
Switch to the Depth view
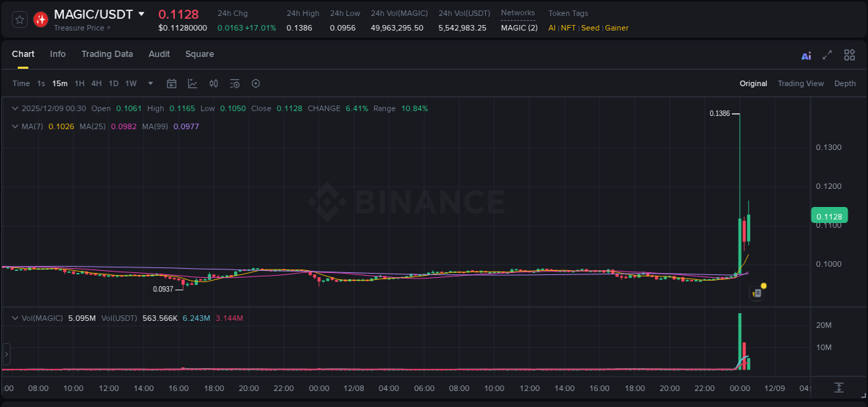[x=844, y=83]
